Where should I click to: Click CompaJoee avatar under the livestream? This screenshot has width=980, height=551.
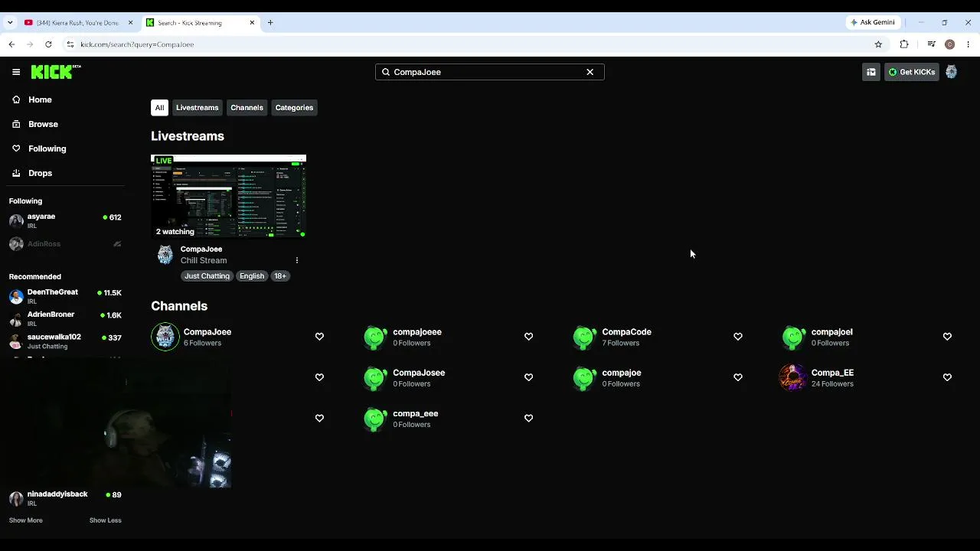(165, 255)
